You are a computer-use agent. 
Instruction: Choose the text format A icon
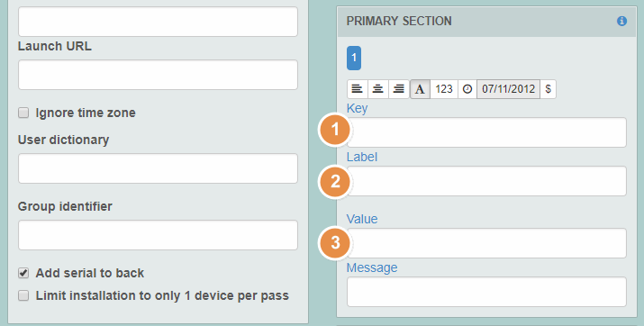[x=420, y=89]
